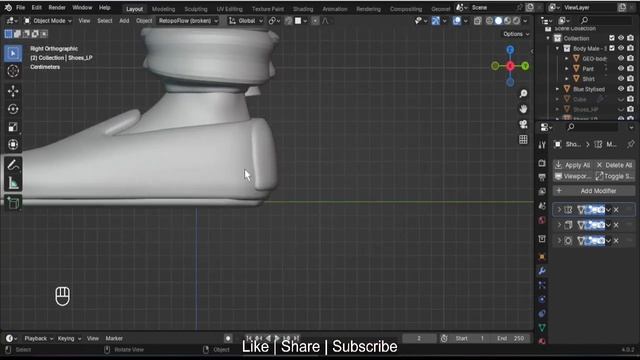Screen dimensions: 640x360
Task: Open the Modifiers wrench tab
Action: (x=542, y=271)
